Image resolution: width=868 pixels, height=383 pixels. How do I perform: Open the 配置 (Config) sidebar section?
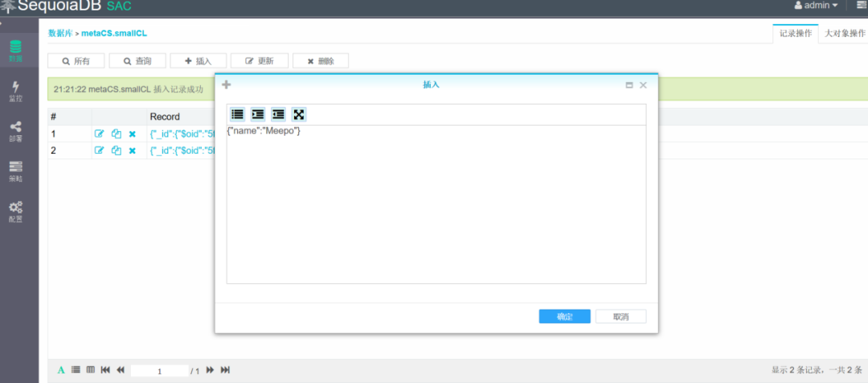pyautogui.click(x=16, y=212)
